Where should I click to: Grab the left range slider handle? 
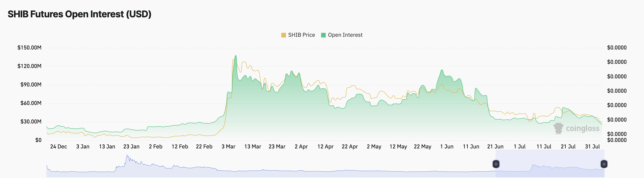pyautogui.click(x=496, y=164)
